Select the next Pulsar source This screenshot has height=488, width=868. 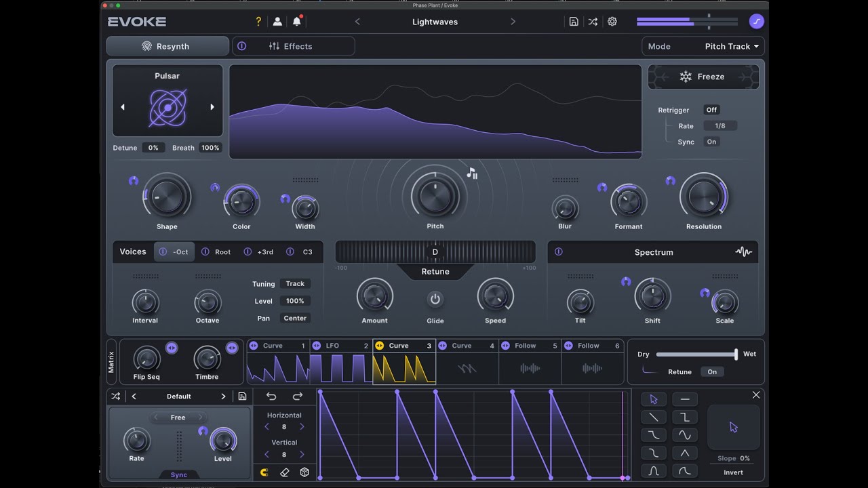tap(212, 107)
